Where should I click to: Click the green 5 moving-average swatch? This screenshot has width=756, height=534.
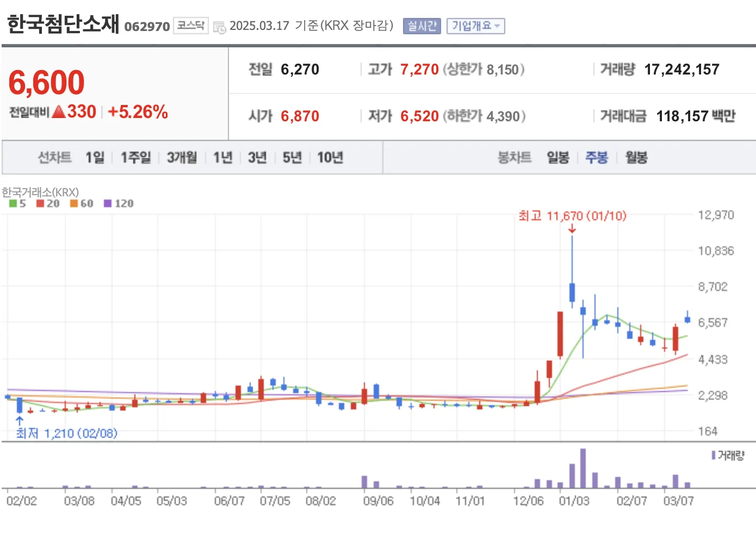click(13, 203)
